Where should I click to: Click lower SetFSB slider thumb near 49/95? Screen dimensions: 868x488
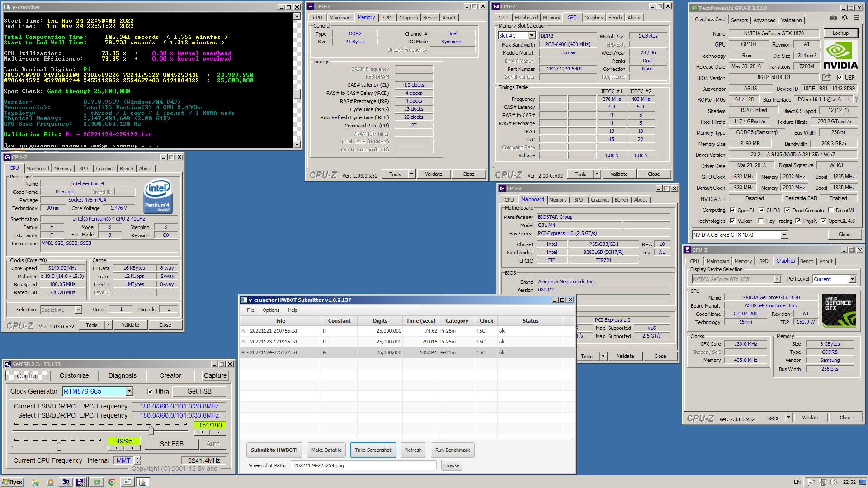coord(59,446)
